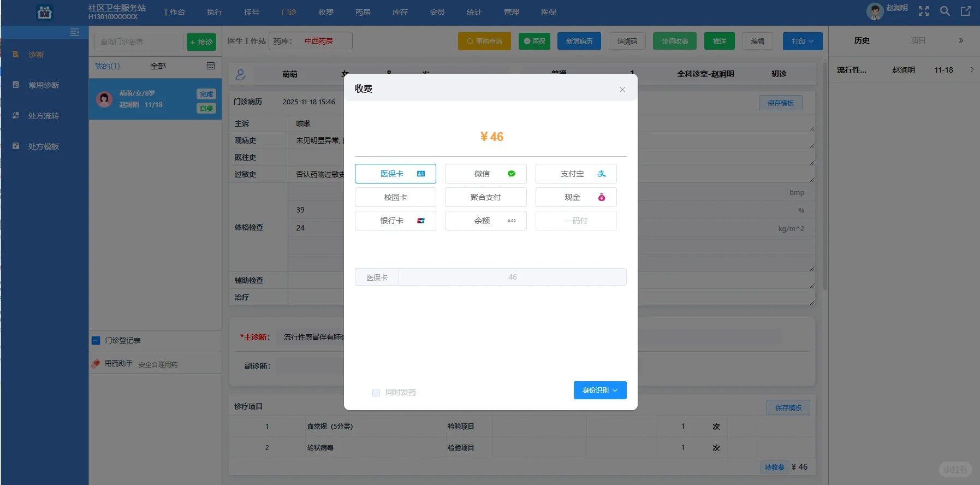Open the 收费 top menu

coord(326,12)
